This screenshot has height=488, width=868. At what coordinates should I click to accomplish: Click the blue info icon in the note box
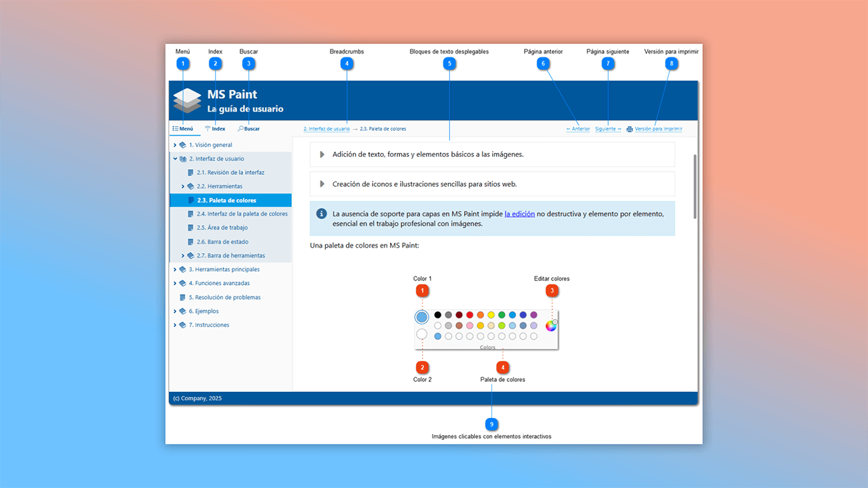(321, 214)
